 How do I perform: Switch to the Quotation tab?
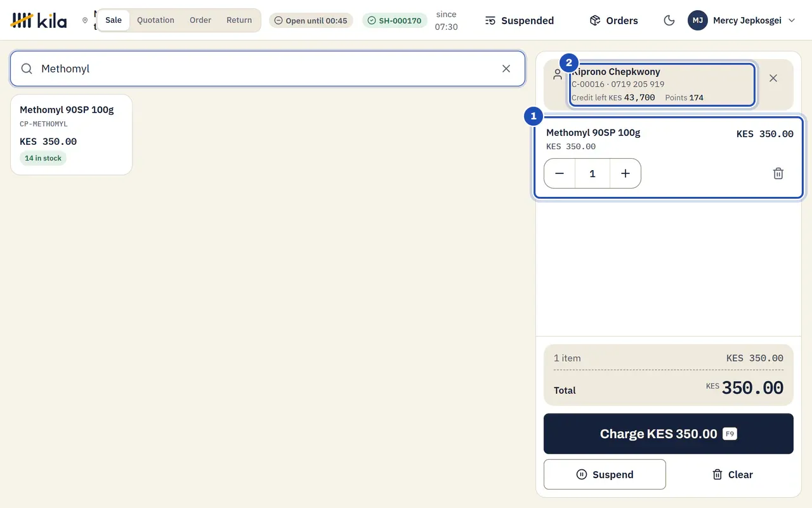pos(155,20)
